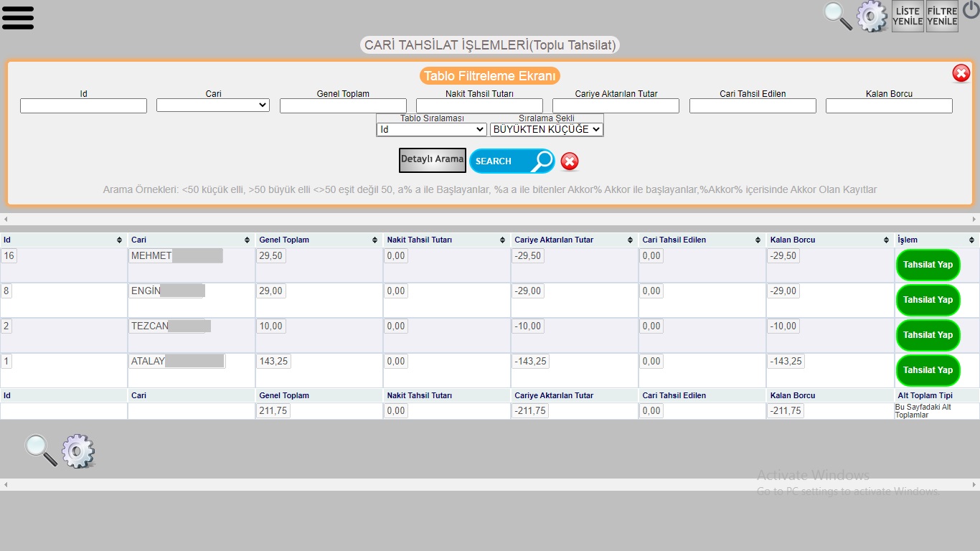Image resolution: width=980 pixels, height=551 pixels.
Task: Open the Cari filter dropdown
Action: click(x=213, y=105)
